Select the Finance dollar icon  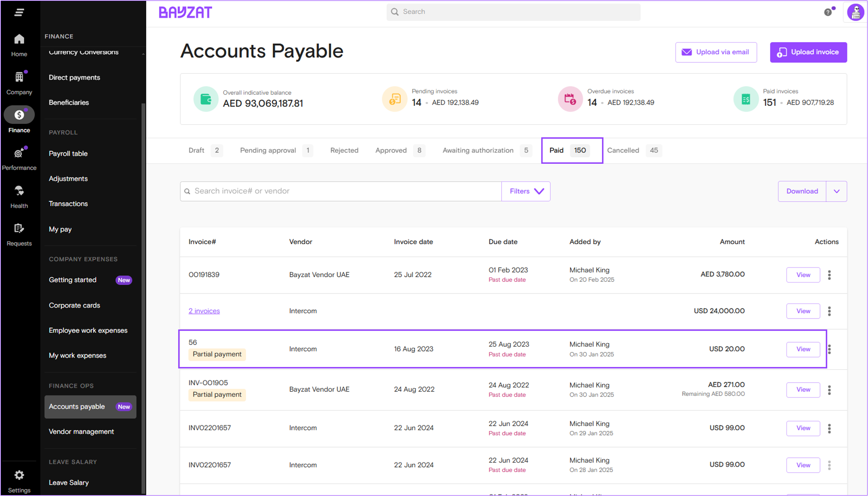tap(19, 115)
